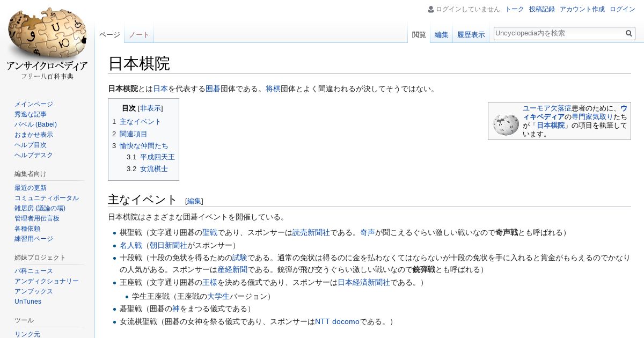644x338 pixels.
Task: Jump to 女流棋士 in contents
Action: pyautogui.click(x=154, y=169)
